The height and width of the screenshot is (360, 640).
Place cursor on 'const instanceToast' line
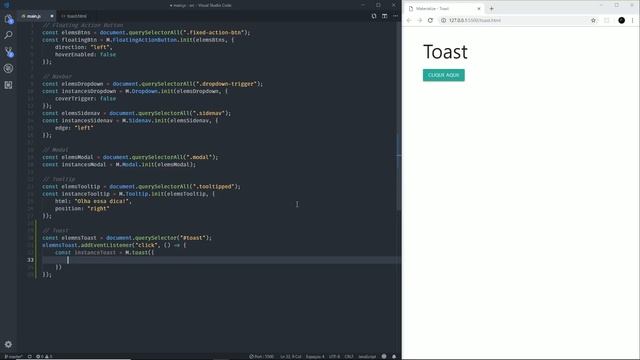click(104, 252)
